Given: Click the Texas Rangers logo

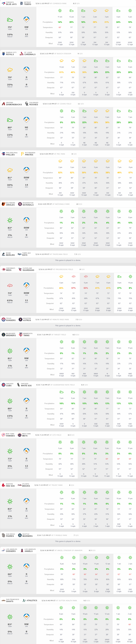Looking at the screenshot, I should coord(3,319).
